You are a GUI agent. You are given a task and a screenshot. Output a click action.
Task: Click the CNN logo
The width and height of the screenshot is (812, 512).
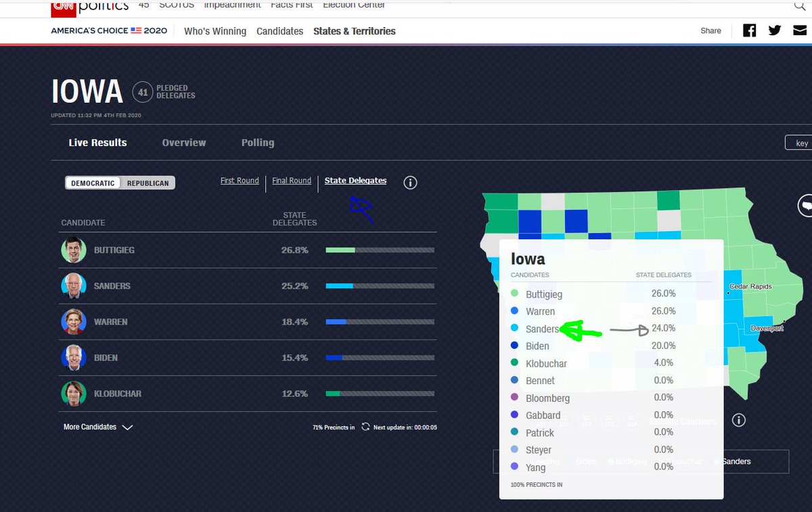(63, 7)
